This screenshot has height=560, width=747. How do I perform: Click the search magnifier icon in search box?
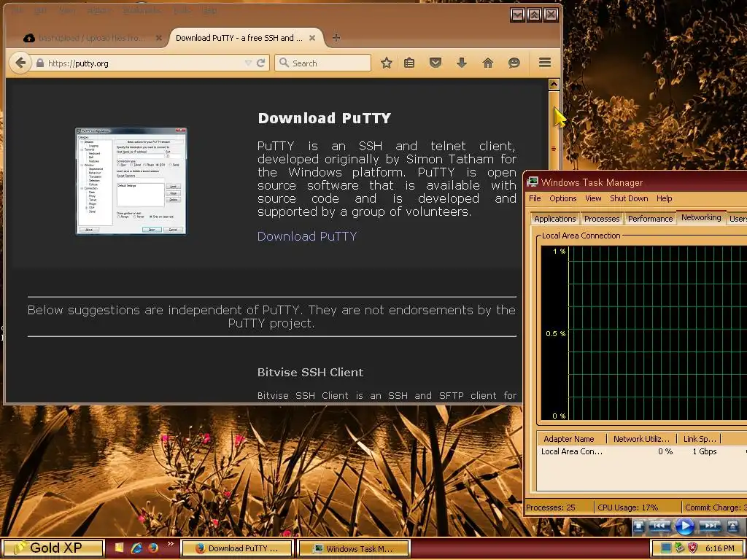click(x=284, y=63)
